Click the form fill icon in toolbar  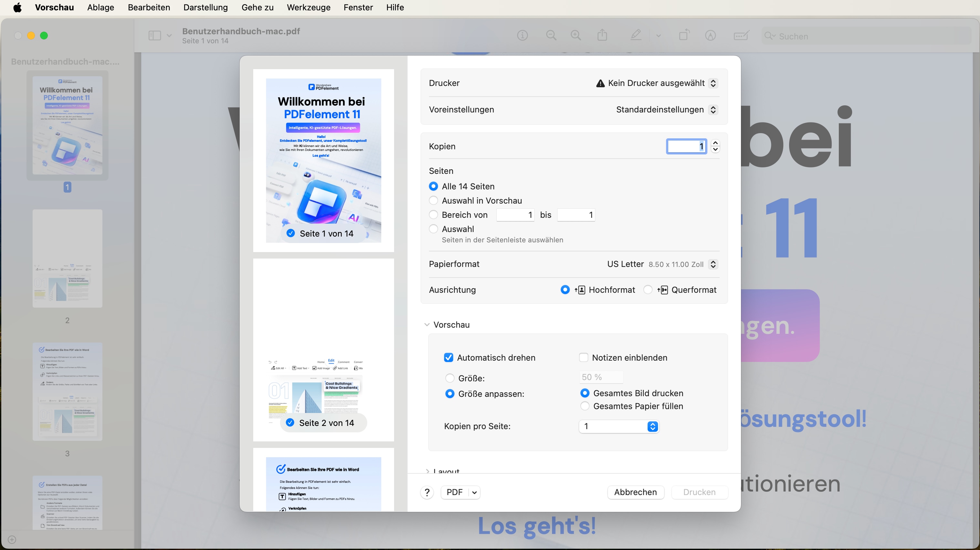742,36
